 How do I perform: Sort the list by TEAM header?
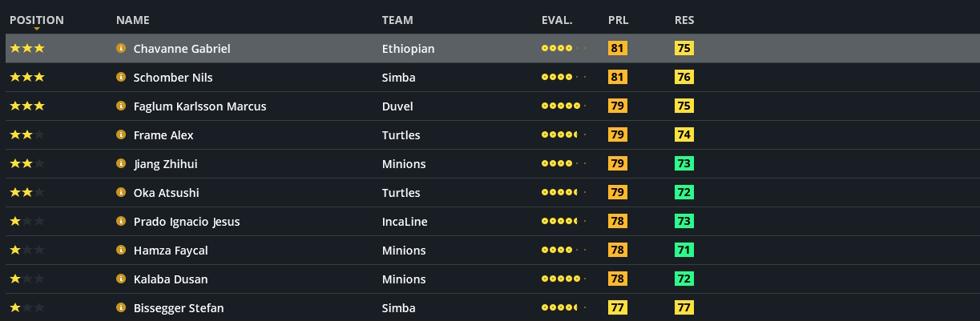pyautogui.click(x=397, y=20)
